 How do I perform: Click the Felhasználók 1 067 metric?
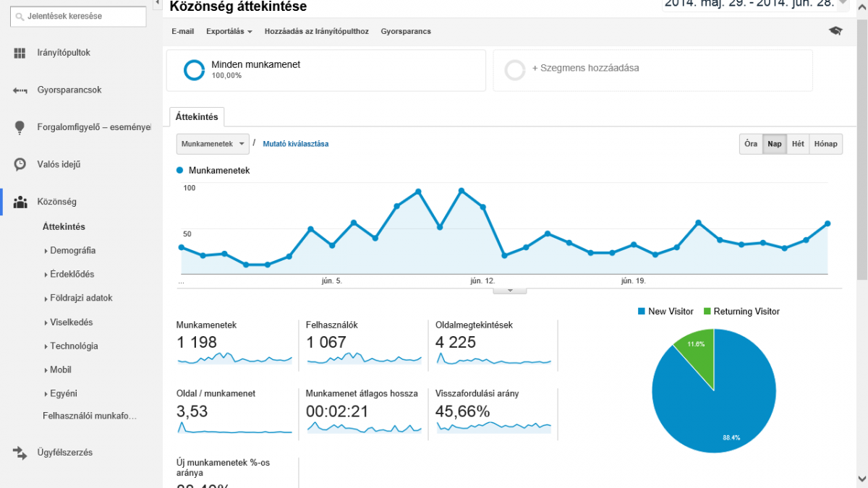click(x=364, y=344)
